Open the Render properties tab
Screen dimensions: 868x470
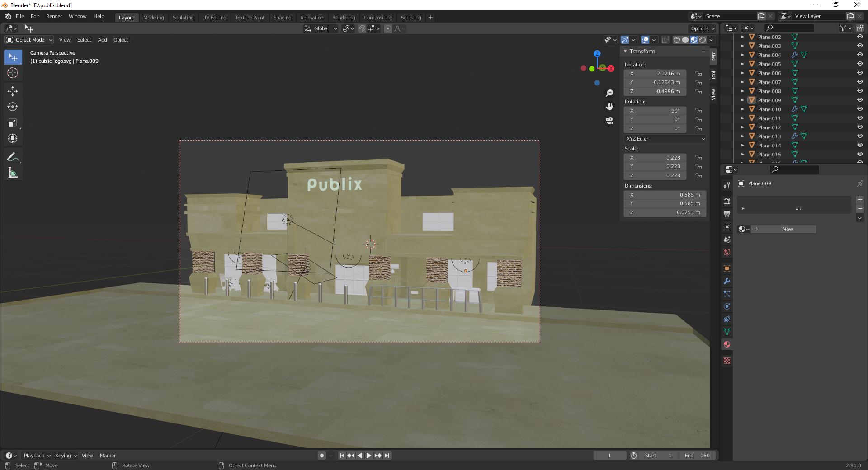tap(726, 202)
